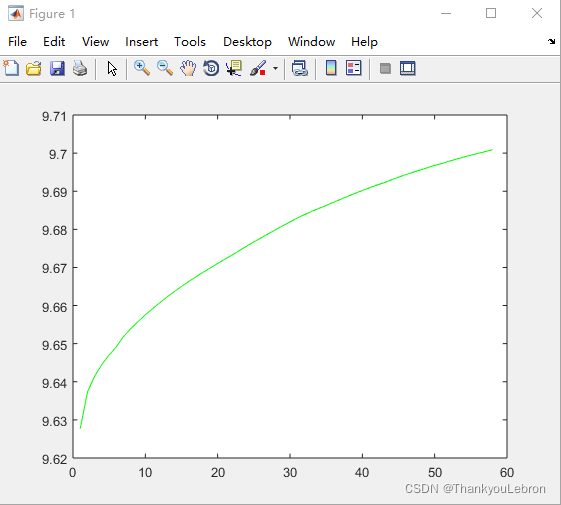
Task: Select the Edit Plot arrow tool
Action: [112, 68]
